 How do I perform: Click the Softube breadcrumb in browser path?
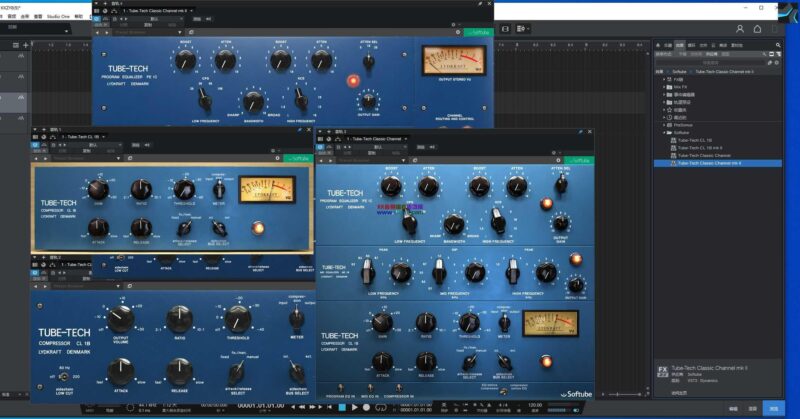pos(679,72)
